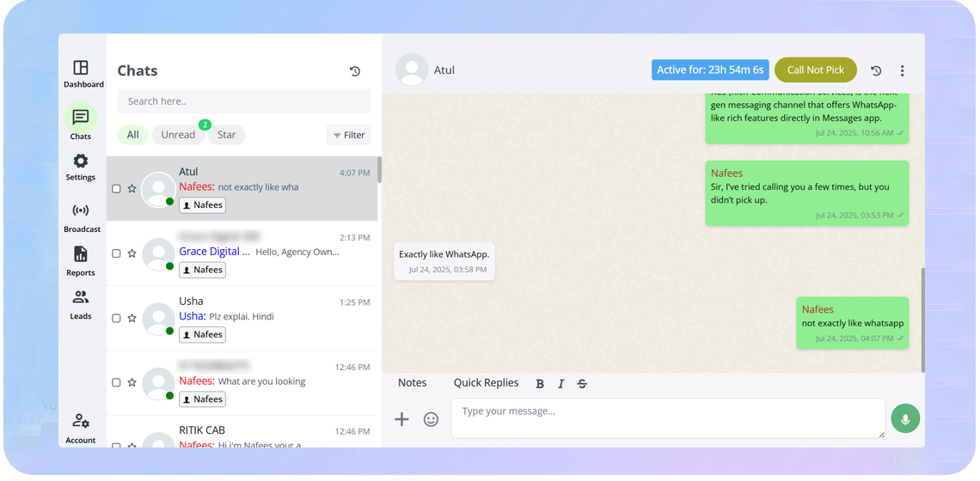This screenshot has width=980, height=481.
Task: Select the All chats tab
Action: click(133, 135)
